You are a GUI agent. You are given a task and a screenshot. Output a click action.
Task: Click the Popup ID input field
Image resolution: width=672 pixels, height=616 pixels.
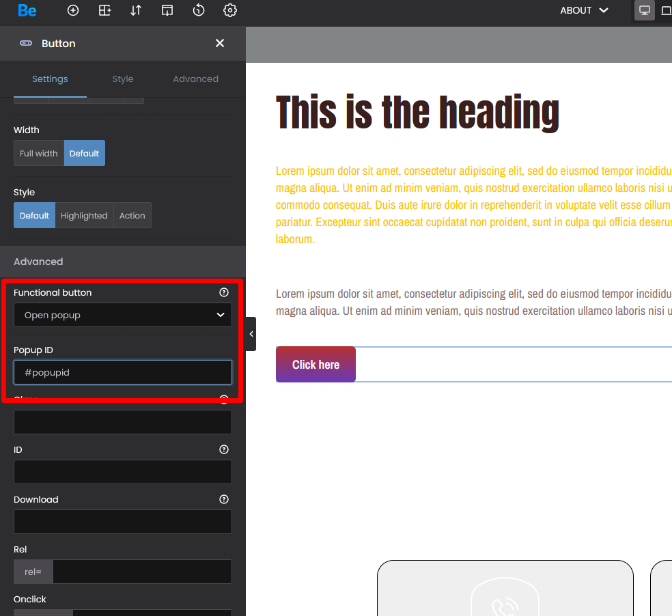click(123, 373)
